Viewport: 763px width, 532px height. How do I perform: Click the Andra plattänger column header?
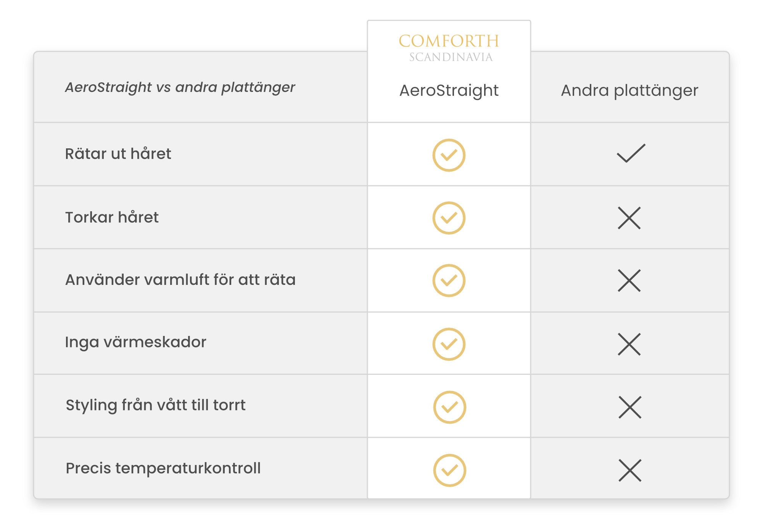coord(629,90)
